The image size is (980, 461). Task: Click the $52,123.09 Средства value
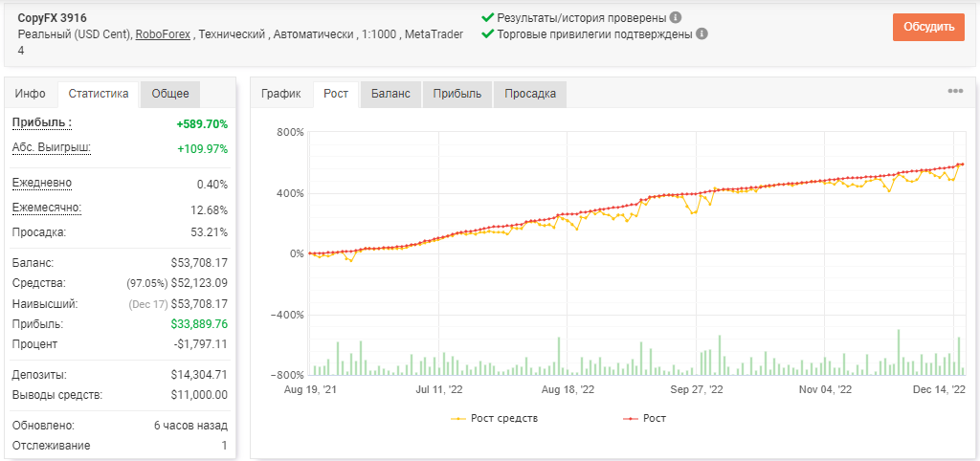tap(199, 284)
